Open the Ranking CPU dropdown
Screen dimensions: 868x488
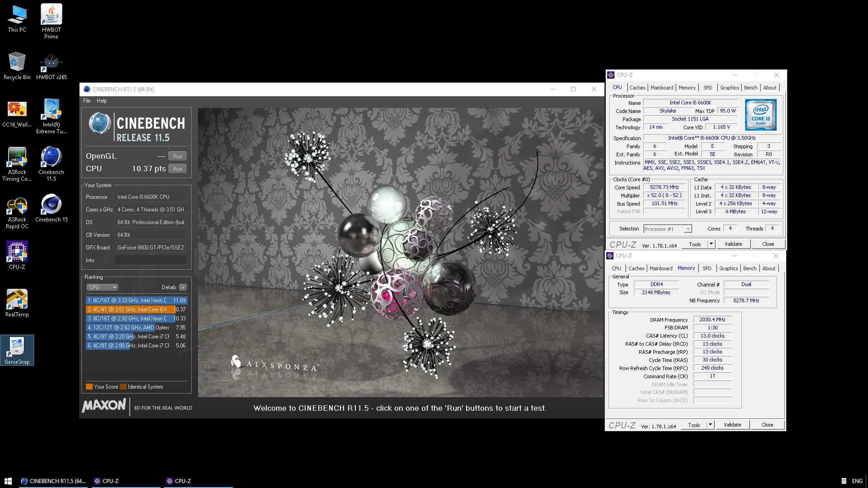click(x=103, y=287)
